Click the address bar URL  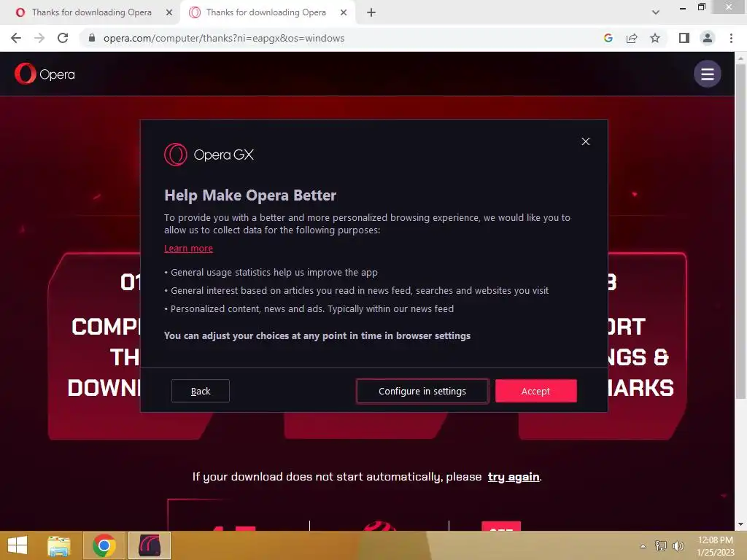tap(224, 38)
